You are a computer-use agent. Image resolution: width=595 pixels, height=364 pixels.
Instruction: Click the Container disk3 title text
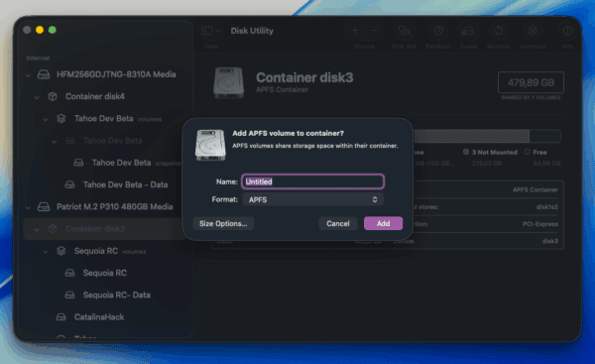click(x=304, y=77)
